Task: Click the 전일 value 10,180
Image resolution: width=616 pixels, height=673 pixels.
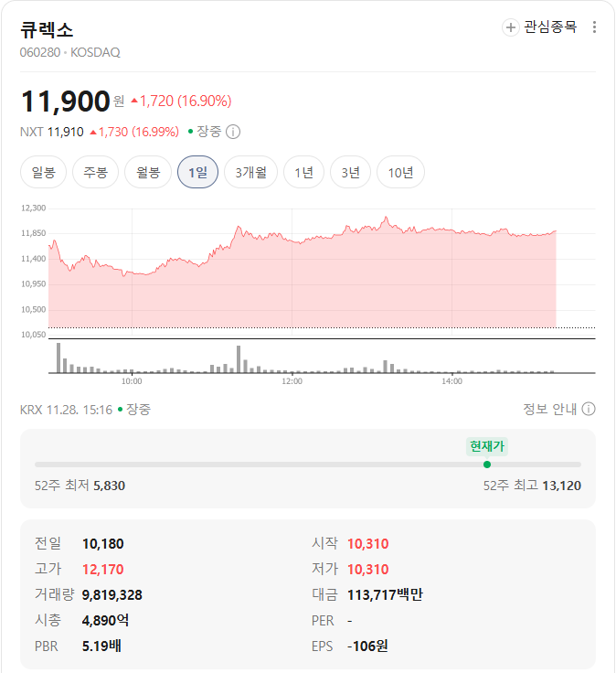Action: [x=103, y=544]
